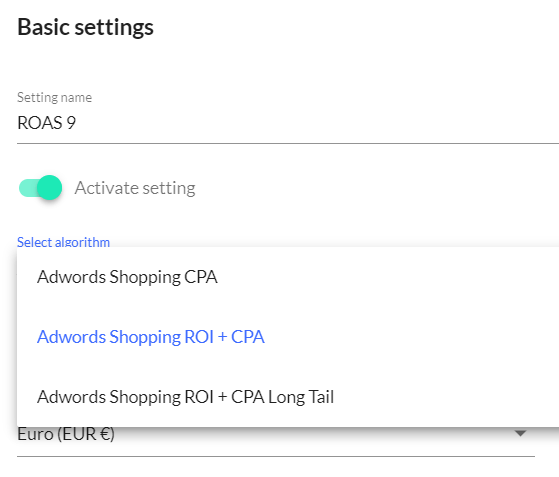This screenshot has height=477, width=559.
Task: Click the Activate setting label text
Action: pyautogui.click(x=135, y=188)
